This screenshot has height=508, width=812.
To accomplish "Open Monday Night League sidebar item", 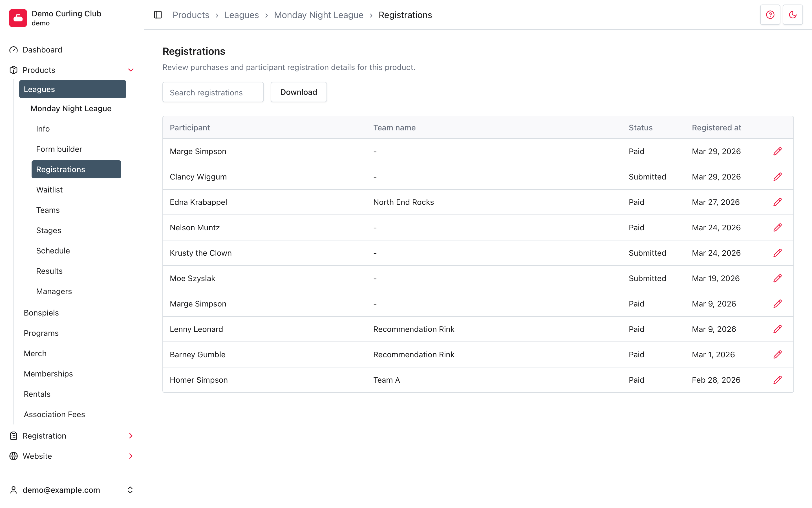I will pyautogui.click(x=71, y=108).
